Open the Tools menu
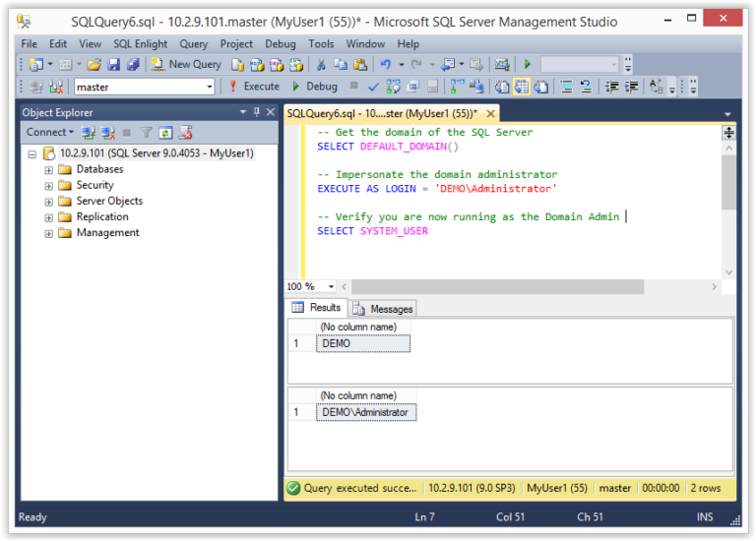Image resolution: width=756 pixels, height=541 pixels. coord(321,44)
